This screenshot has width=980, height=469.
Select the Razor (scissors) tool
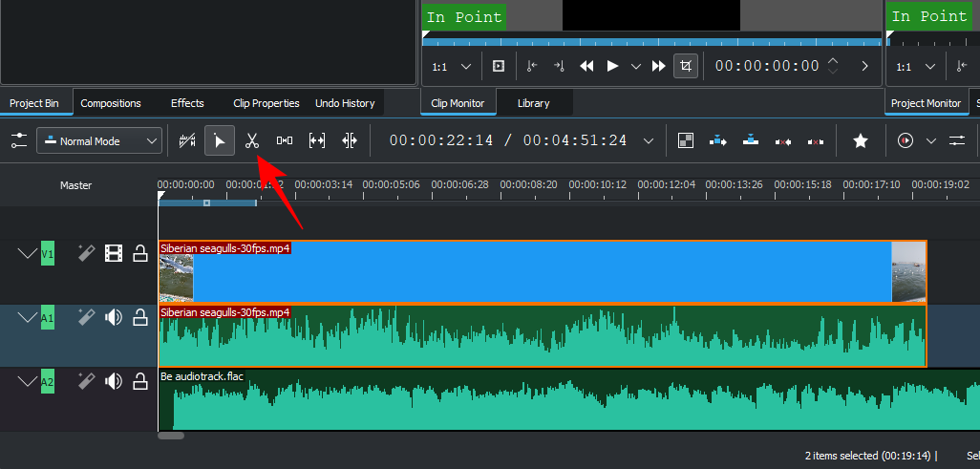(x=252, y=141)
